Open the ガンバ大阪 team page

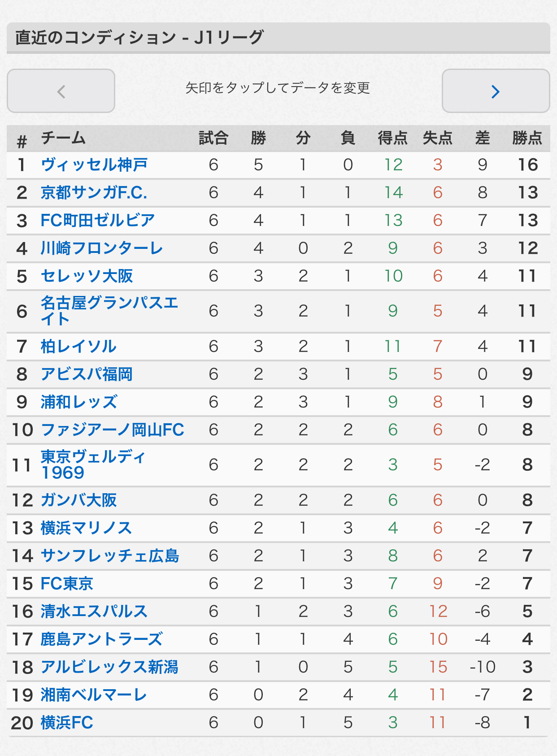79,500
